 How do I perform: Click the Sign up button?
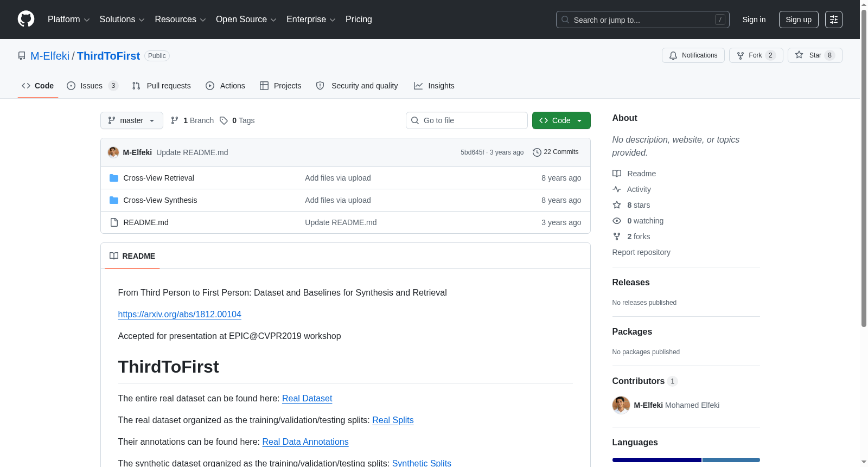coord(799,20)
